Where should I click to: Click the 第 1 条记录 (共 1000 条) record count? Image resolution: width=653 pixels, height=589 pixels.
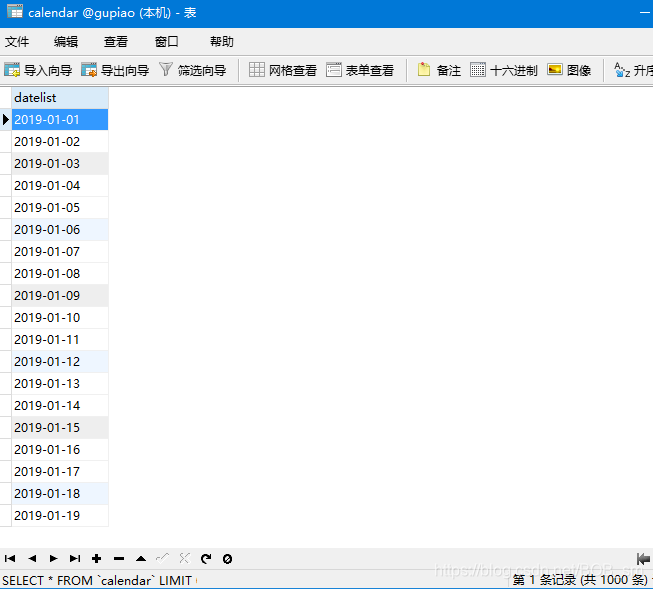(x=581, y=580)
